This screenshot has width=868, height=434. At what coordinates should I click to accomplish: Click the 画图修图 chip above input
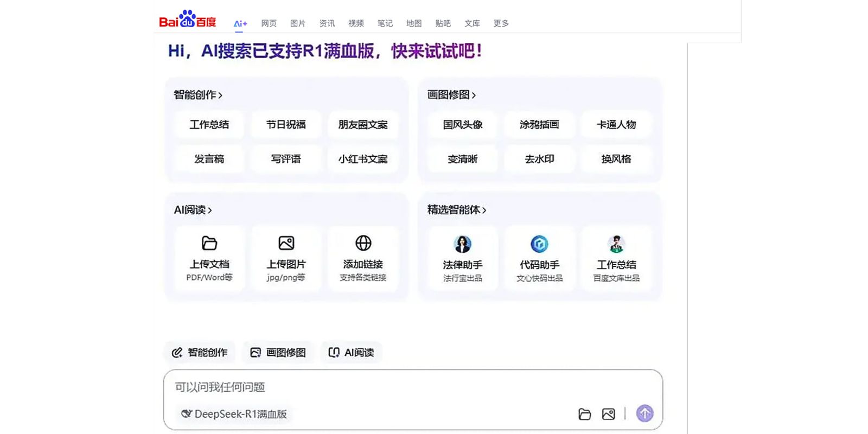point(278,353)
